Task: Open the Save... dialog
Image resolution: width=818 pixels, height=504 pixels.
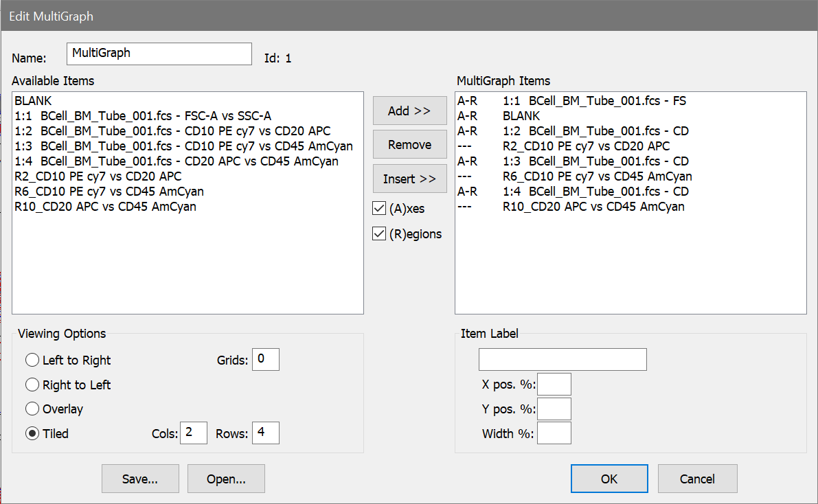Action: pyautogui.click(x=140, y=479)
